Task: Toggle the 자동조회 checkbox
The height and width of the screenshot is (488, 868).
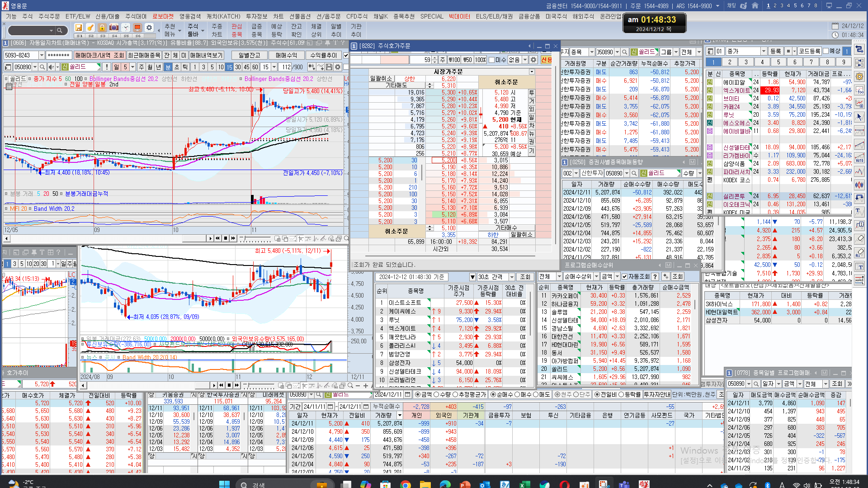Action: (624, 276)
